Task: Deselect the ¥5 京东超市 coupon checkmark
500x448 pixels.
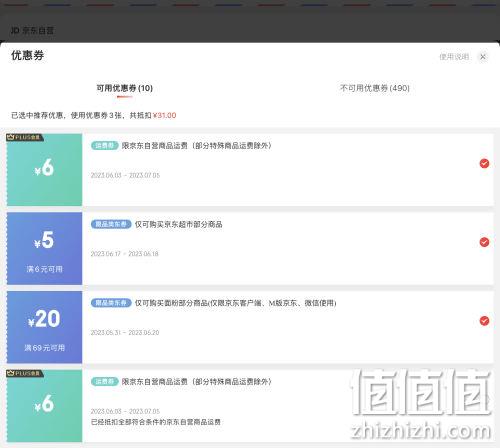Action: pos(484,242)
